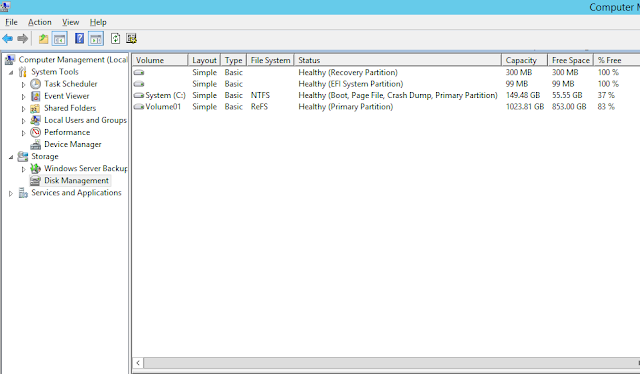The height and width of the screenshot is (374, 640).
Task: Click the Local Users and Groups icon
Action: [36, 120]
